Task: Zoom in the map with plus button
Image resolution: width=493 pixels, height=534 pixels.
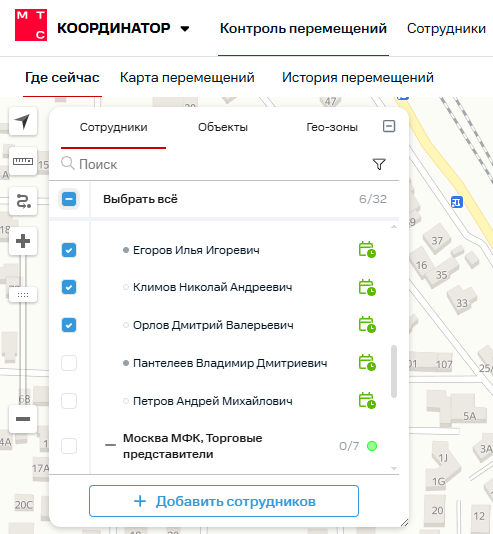Action: 23,241
